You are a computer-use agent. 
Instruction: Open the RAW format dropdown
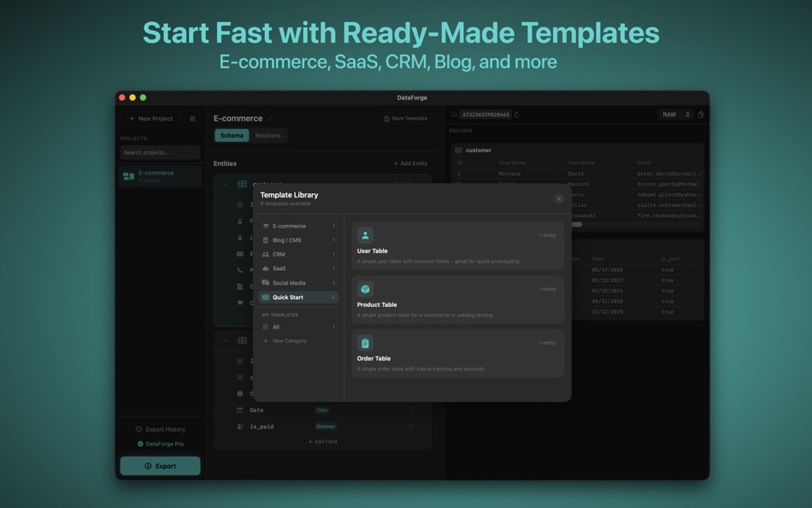tap(674, 114)
